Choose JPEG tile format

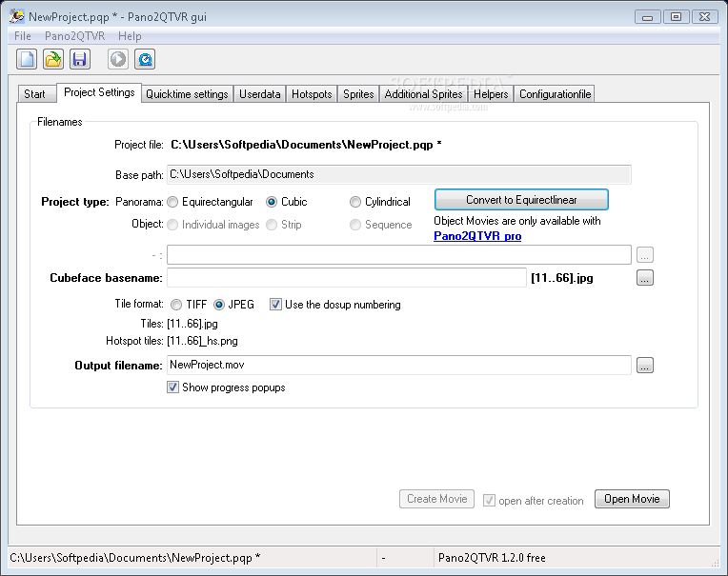pos(219,305)
